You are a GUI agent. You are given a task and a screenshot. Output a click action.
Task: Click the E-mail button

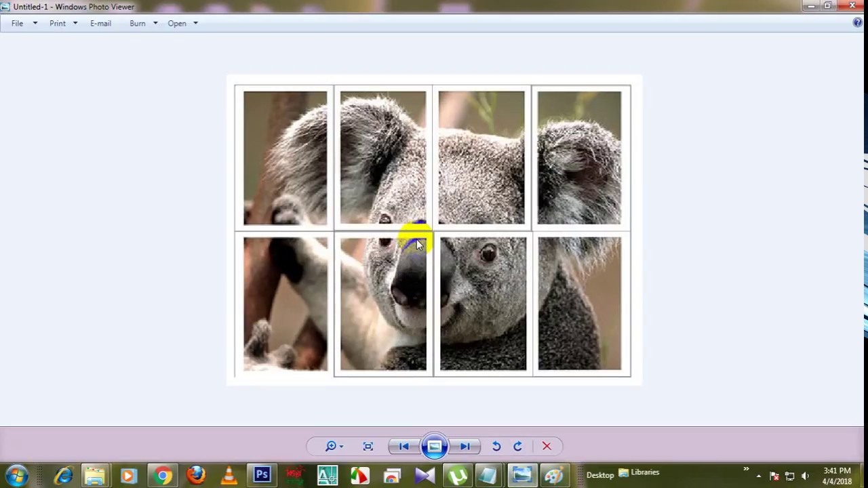click(100, 23)
